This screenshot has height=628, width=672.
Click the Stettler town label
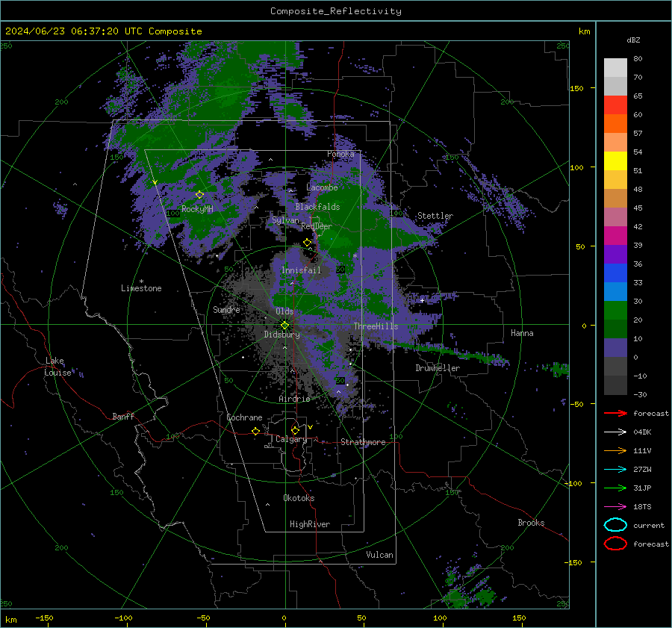435,216
